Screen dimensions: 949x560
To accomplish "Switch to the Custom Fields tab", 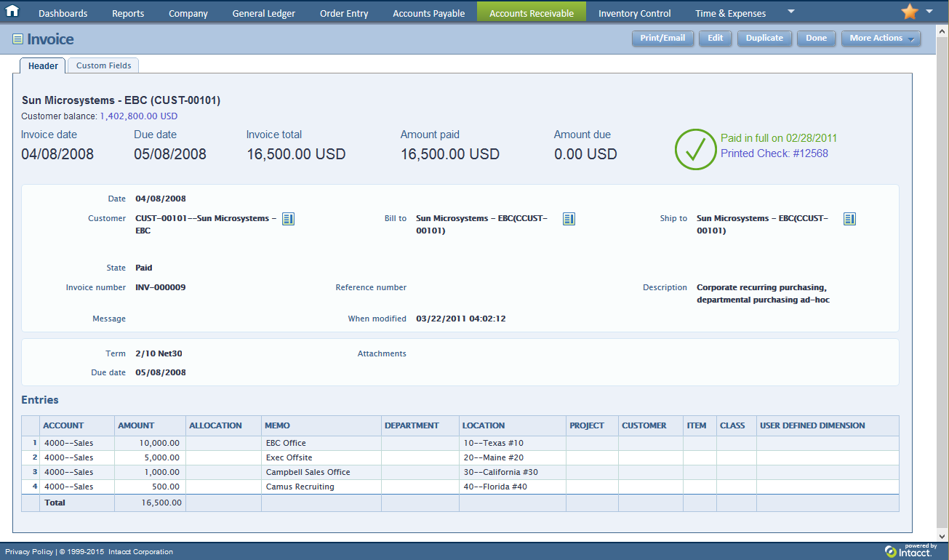I will coord(103,65).
